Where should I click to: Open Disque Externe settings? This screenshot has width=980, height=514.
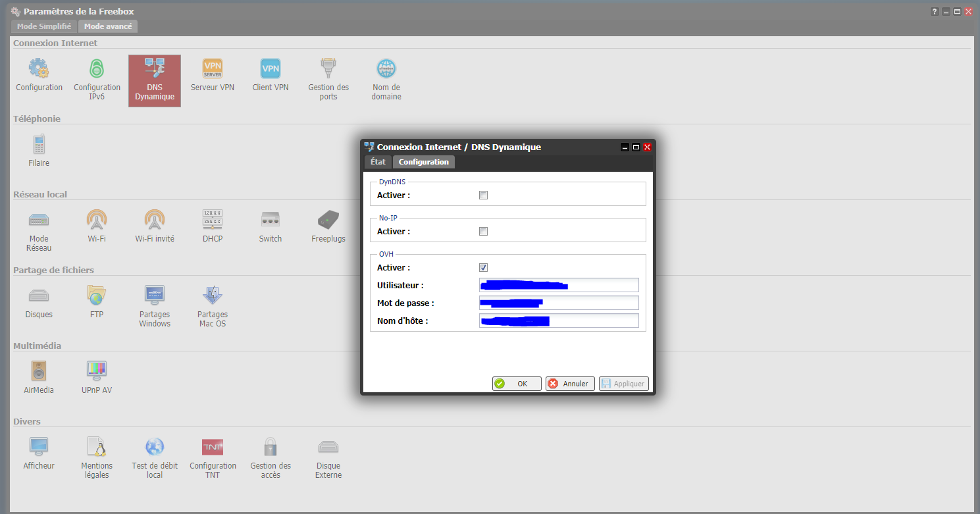tap(328, 458)
